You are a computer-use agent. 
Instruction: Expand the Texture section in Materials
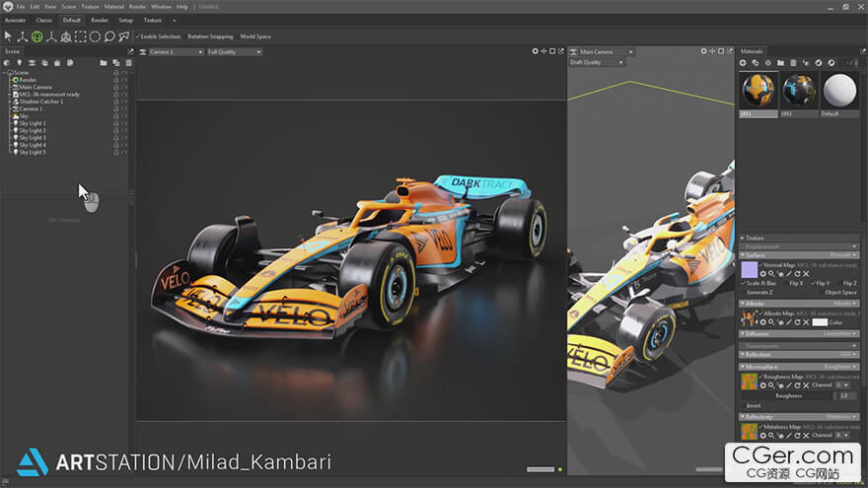743,238
